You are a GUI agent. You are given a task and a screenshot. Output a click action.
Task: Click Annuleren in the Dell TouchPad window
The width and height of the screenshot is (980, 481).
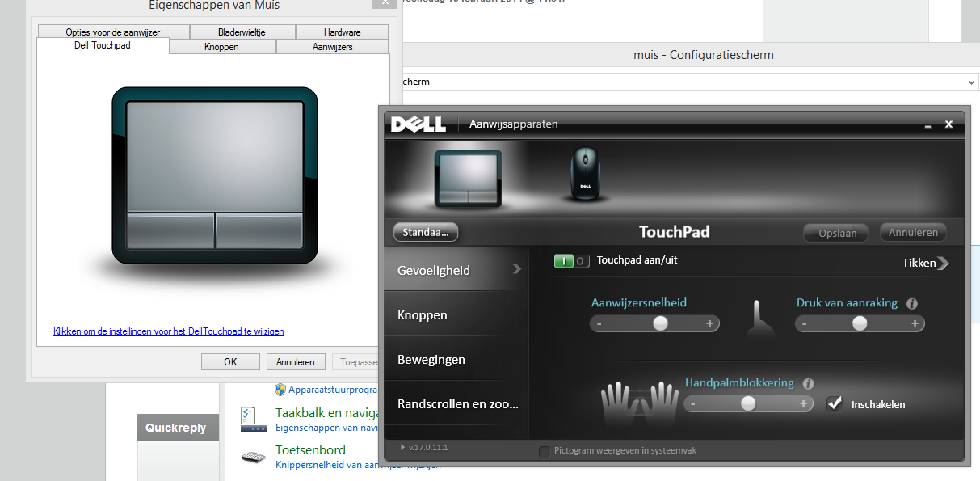click(913, 233)
